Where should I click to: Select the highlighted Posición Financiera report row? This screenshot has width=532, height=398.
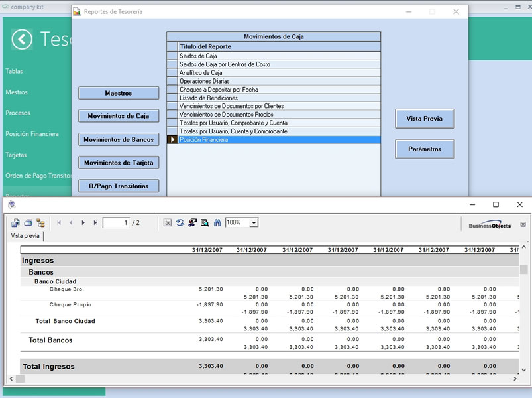(x=280, y=139)
